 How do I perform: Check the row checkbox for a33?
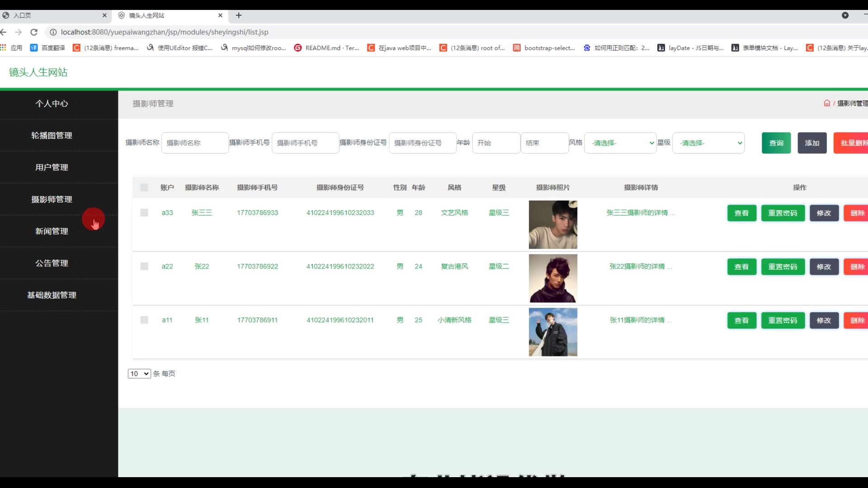pyautogui.click(x=144, y=213)
